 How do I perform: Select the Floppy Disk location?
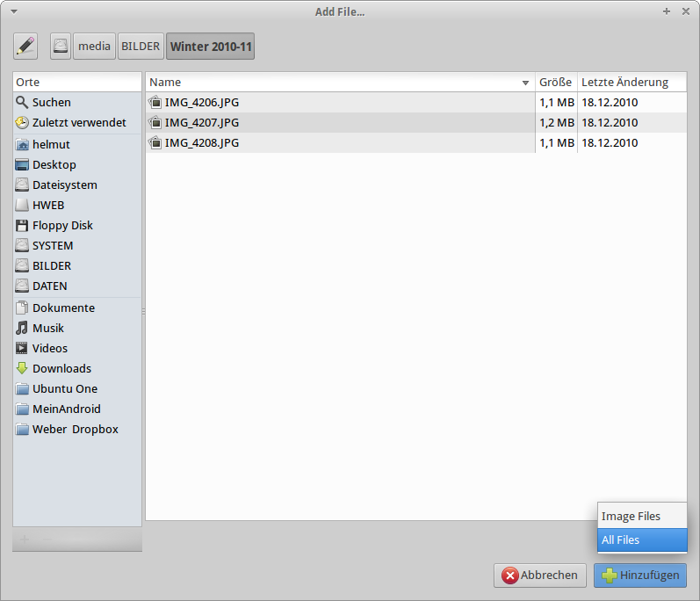coord(62,226)
